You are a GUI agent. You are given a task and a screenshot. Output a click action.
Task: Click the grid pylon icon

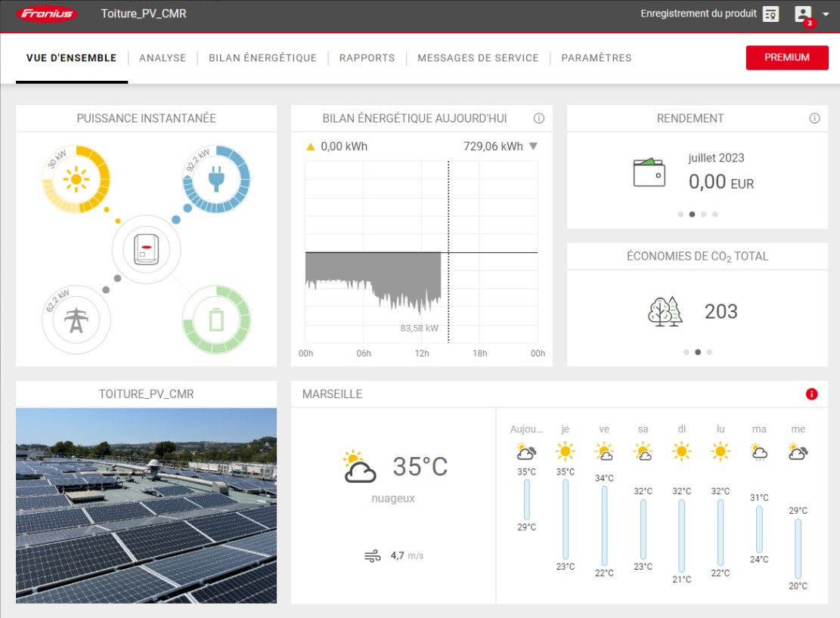point(76,320)
